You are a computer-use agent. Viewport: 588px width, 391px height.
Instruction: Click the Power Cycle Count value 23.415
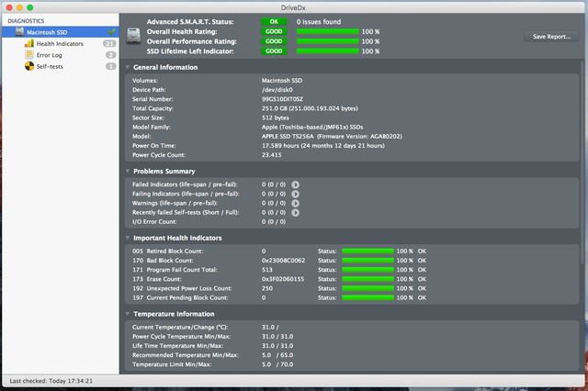(272, 155)
